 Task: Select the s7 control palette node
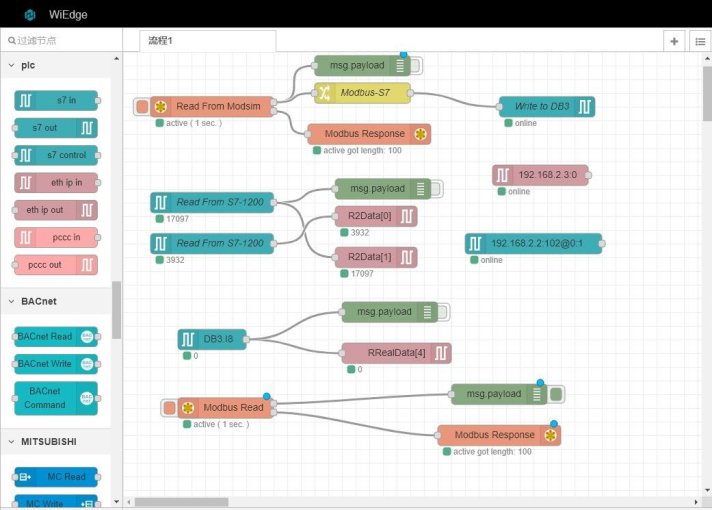tap(56, 155)
